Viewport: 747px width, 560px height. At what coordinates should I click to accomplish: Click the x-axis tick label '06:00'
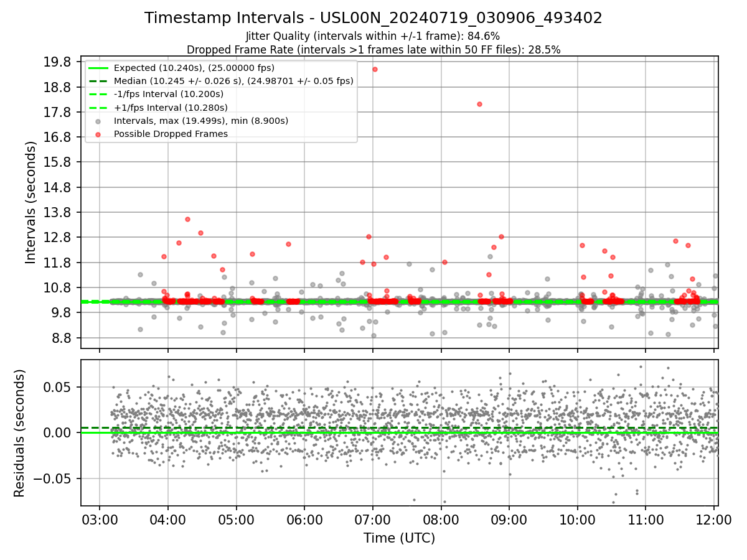[x=304, y=520]
